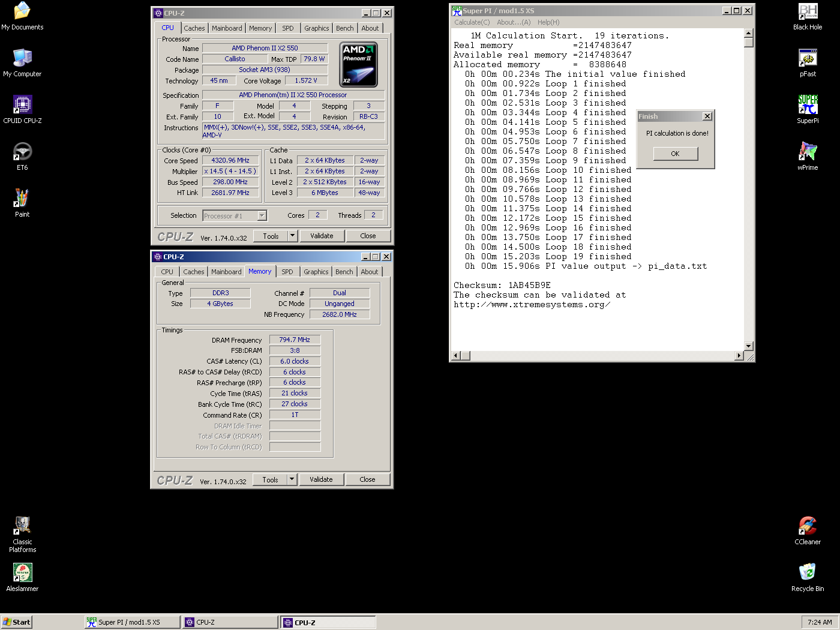Select the Recycle Bin icon
The image size is (840, 630).
(808, 578)
